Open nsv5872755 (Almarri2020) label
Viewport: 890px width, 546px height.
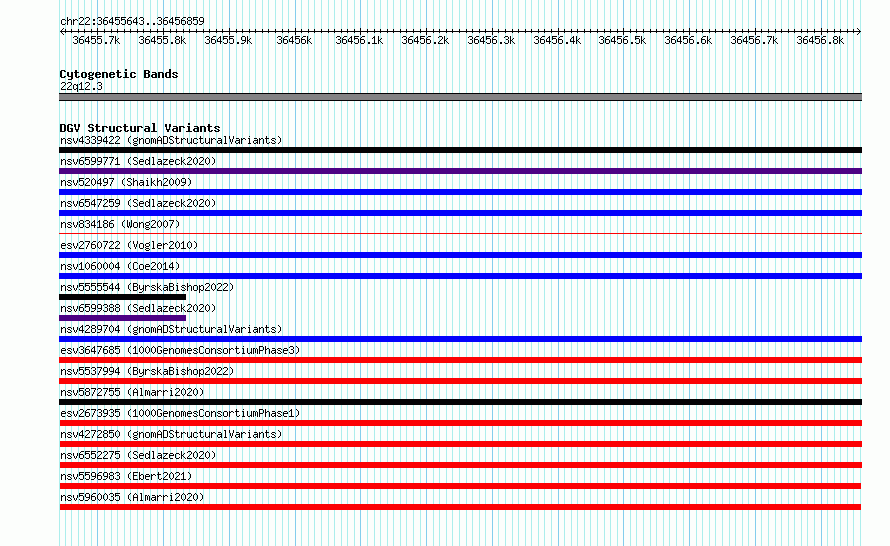pyautogui.click(x=132, y=392)
